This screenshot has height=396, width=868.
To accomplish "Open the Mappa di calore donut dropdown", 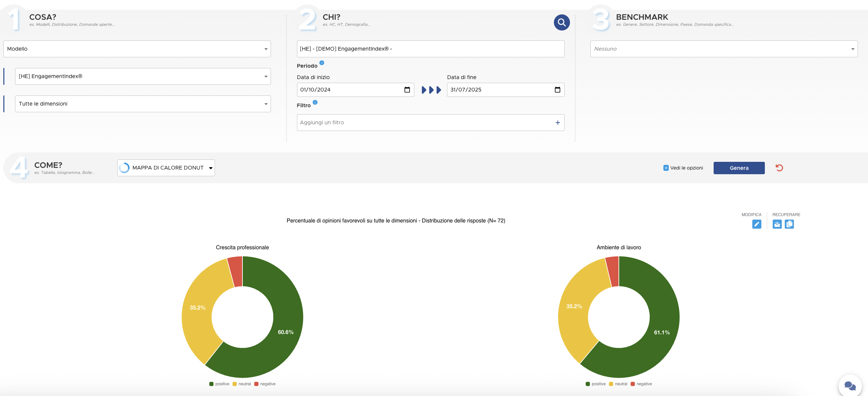I will 166,168.
